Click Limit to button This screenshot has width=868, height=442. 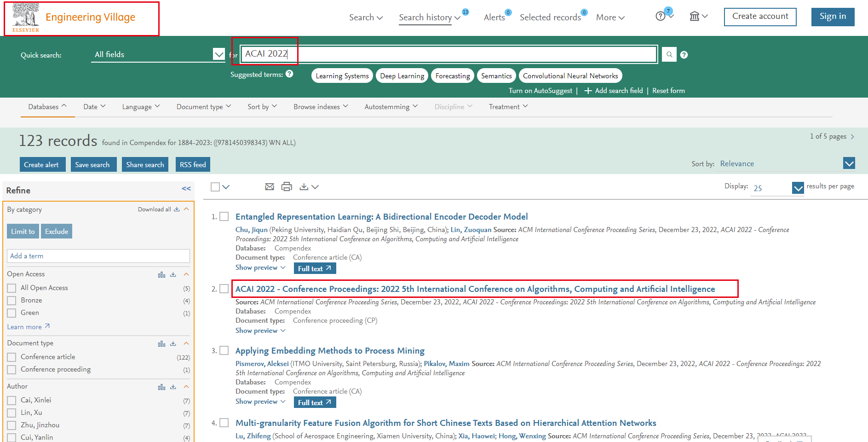[23, 231]
